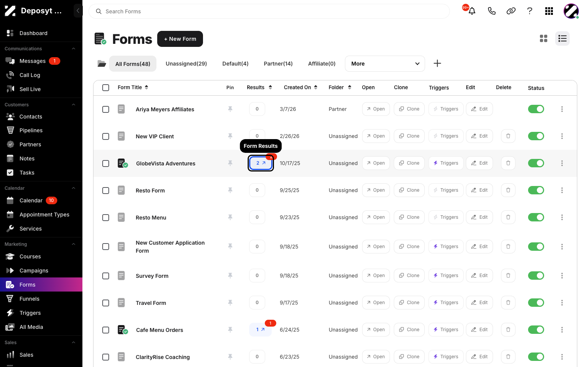Click the folder icon beside All Forms

[101, 64]
